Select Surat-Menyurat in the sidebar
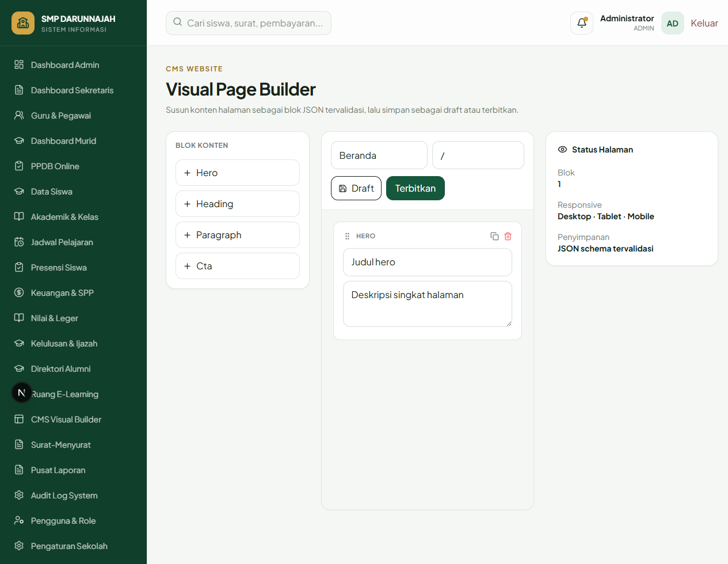This screenshot has height=564, width=728. pos(73,444)
